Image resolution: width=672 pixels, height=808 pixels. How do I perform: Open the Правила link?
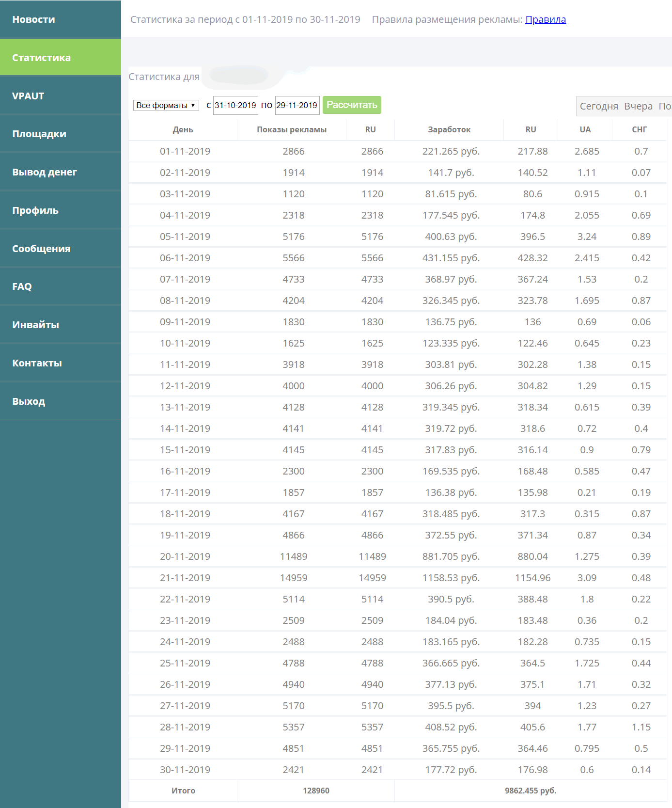pos(546,19)
